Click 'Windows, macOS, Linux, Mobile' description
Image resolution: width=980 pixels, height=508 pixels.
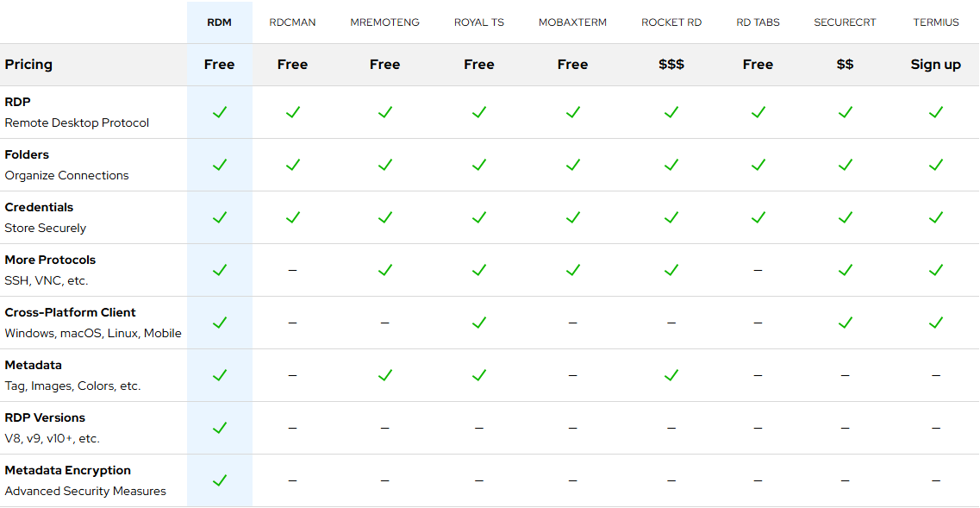[93, 334]
